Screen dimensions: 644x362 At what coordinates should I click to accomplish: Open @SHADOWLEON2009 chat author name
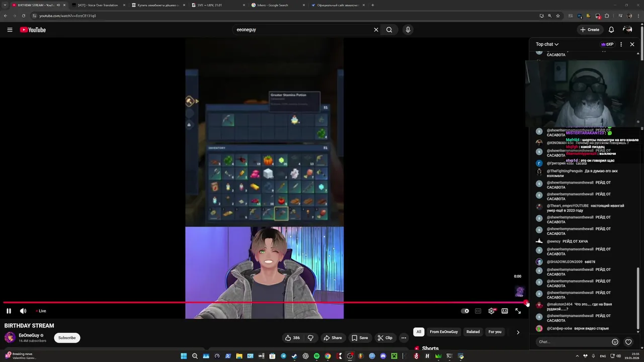coord(565,262)
